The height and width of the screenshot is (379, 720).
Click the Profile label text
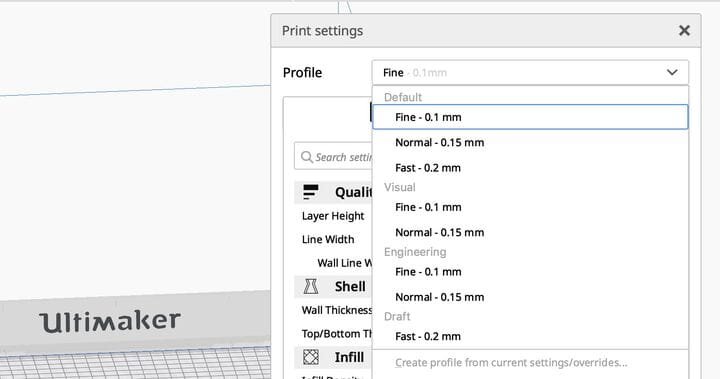302,73
